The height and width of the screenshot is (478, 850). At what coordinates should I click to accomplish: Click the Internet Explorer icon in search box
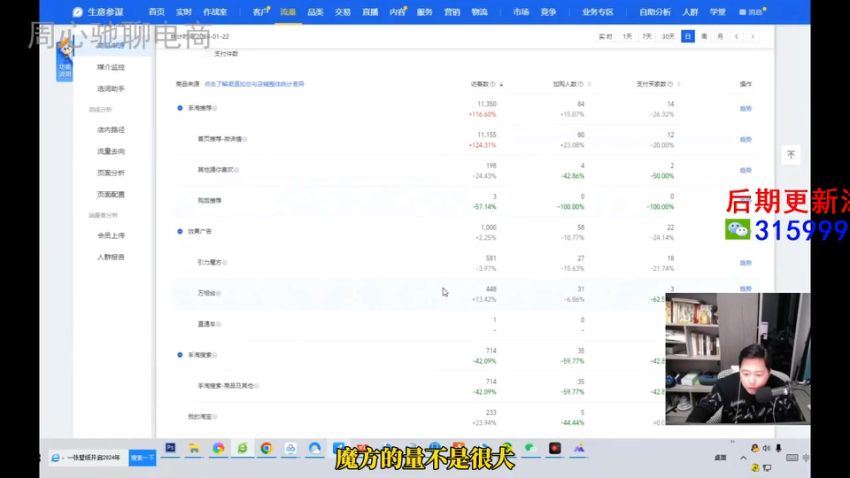(55, 458)
